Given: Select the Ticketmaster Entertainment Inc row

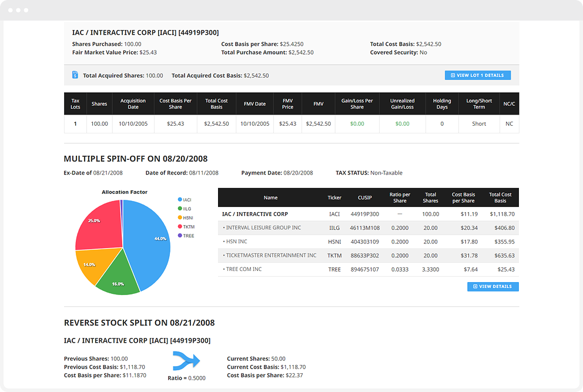Looking at the screenshot, I should pos(368,256).
